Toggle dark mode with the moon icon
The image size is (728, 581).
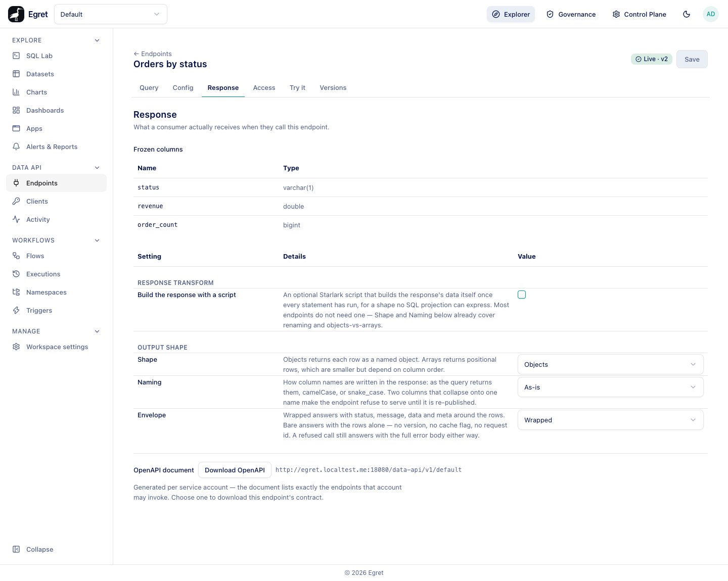(x=687, y=14)
